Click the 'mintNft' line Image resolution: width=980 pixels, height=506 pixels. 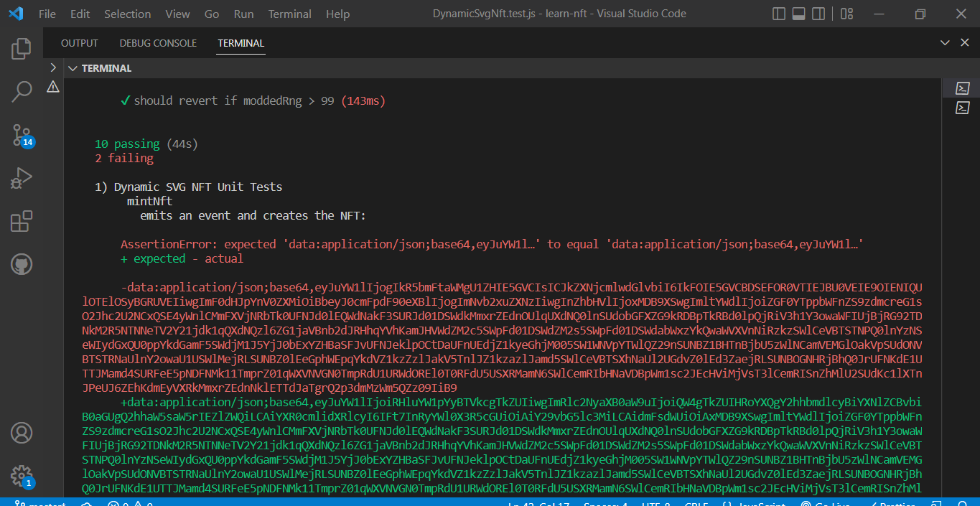point(149,201)
